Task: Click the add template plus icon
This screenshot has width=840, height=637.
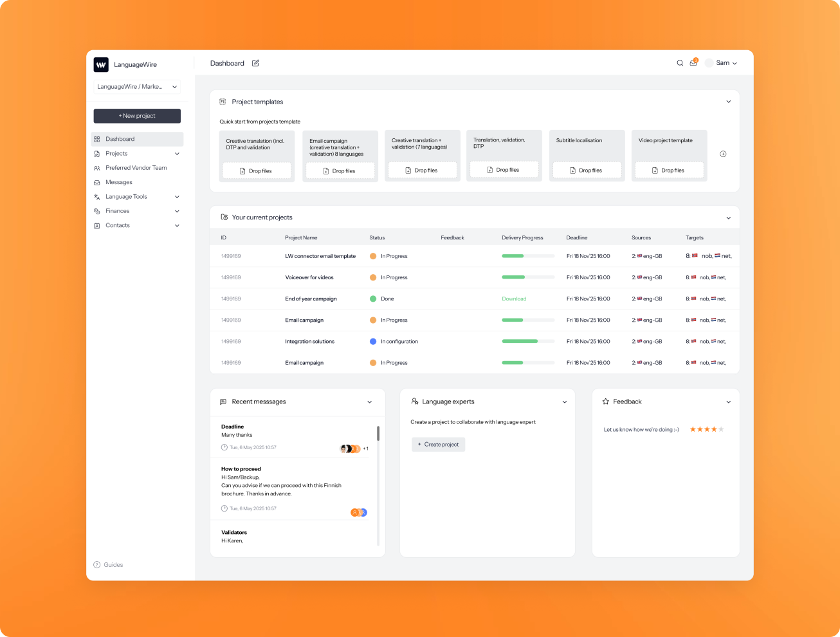Action: point(723,154)
